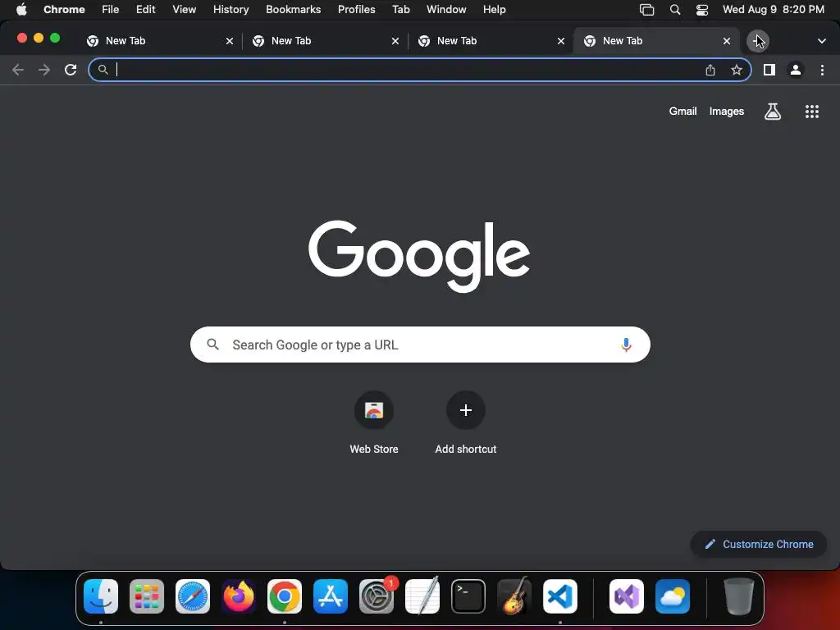This screenshot has width=840, height=630.
Task: Open App Store from the Dock
Action: click(331, 596)
